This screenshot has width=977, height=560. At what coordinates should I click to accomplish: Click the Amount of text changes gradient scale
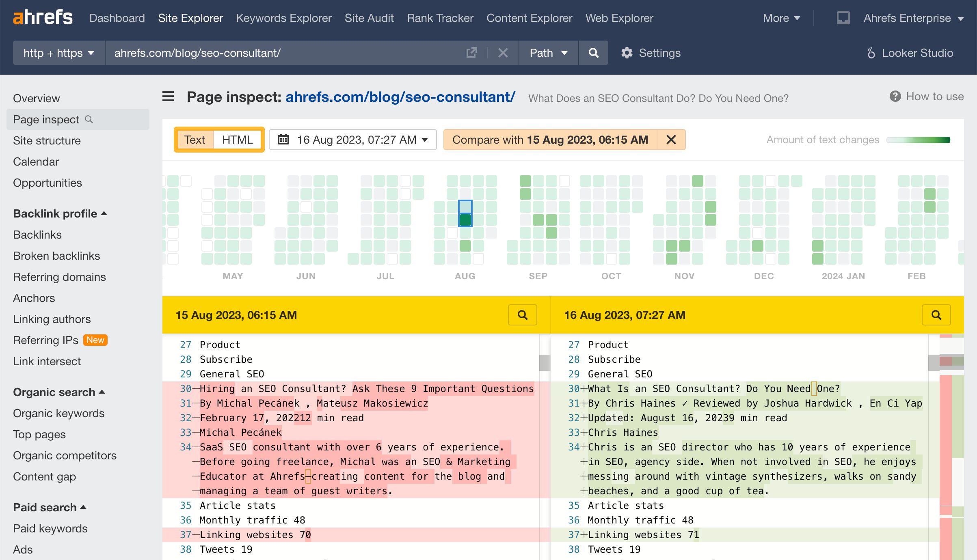click(919, 140)
